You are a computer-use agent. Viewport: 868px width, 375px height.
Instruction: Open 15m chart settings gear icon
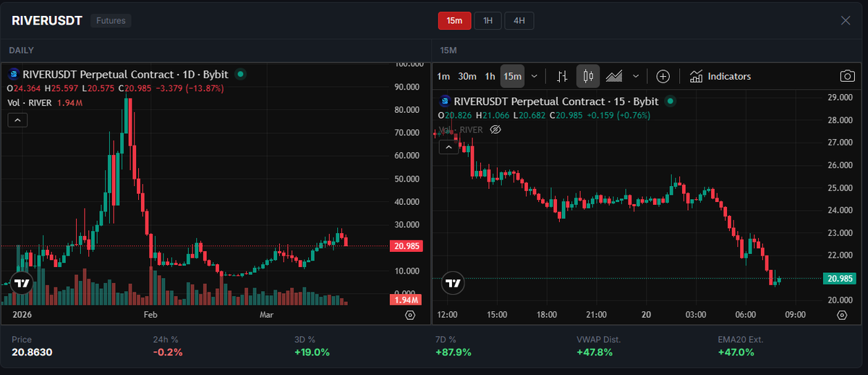click(842, 315)
